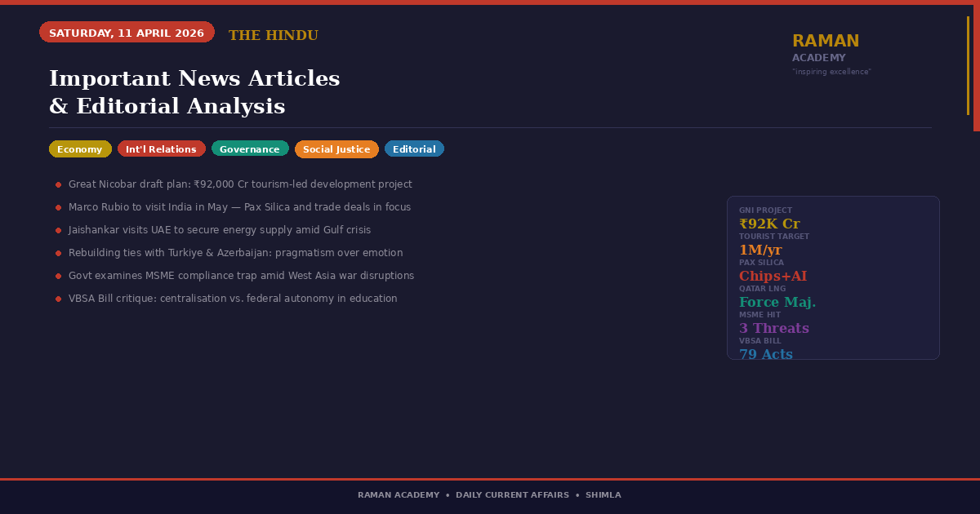Viewport: 980px width, 514px height.
Task: Select the Int'l Relations category tag
Action: pos(161,149)
